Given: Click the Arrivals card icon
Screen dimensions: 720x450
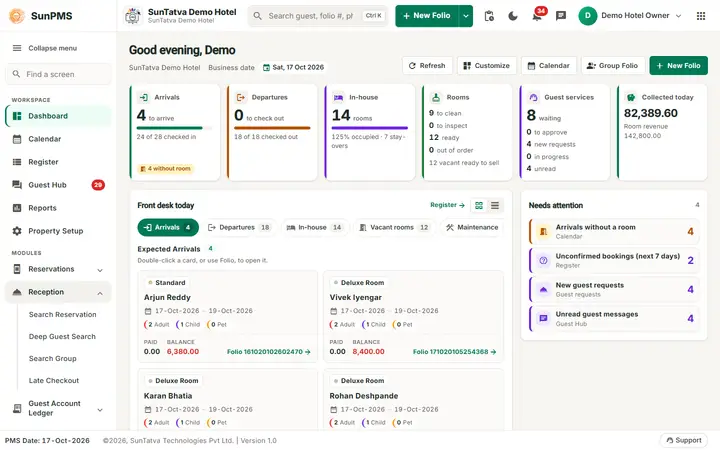Looking at the screenshot, I should 144,97.
